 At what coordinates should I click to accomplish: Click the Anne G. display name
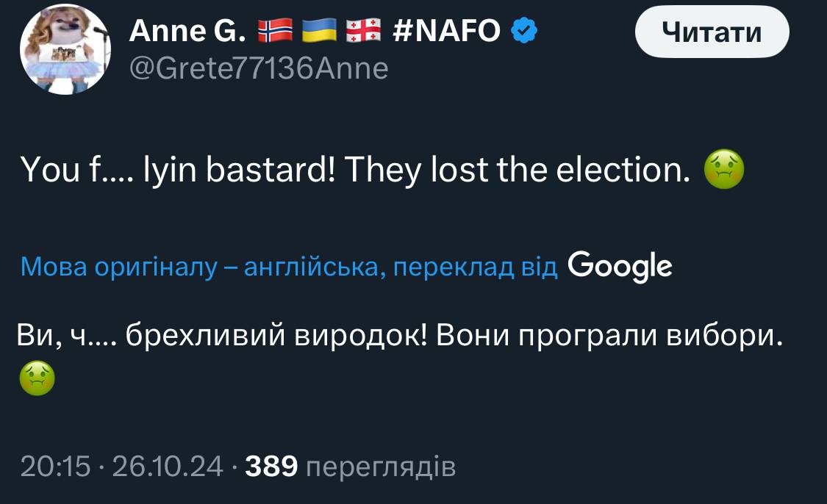point(187,31)
